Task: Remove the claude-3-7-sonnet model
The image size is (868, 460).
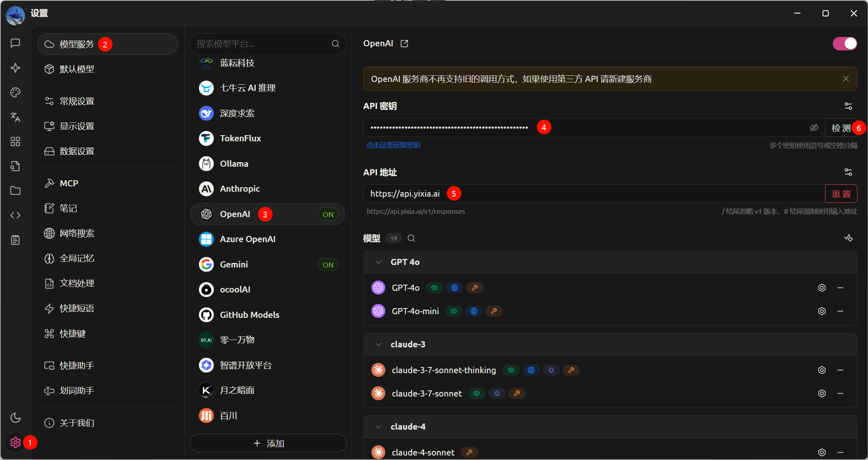Action: pos(841,393)
